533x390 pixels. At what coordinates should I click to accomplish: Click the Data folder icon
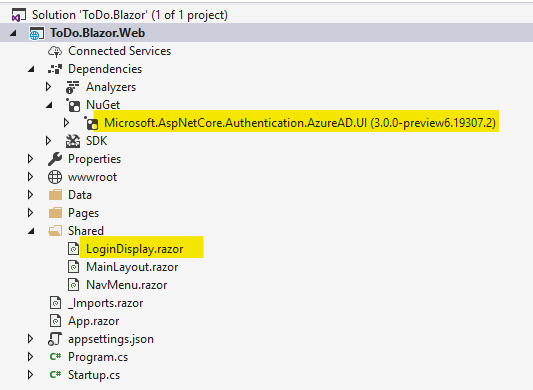55,195
